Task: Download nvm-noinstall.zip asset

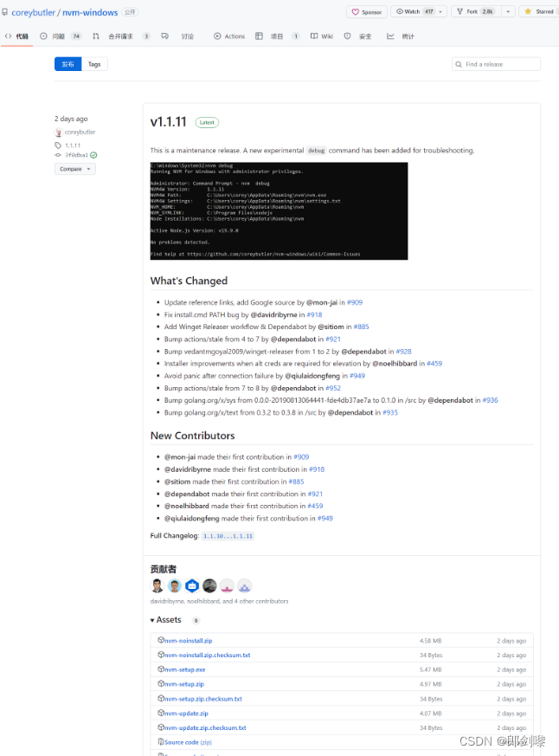Action: click(x=189, y=641)
